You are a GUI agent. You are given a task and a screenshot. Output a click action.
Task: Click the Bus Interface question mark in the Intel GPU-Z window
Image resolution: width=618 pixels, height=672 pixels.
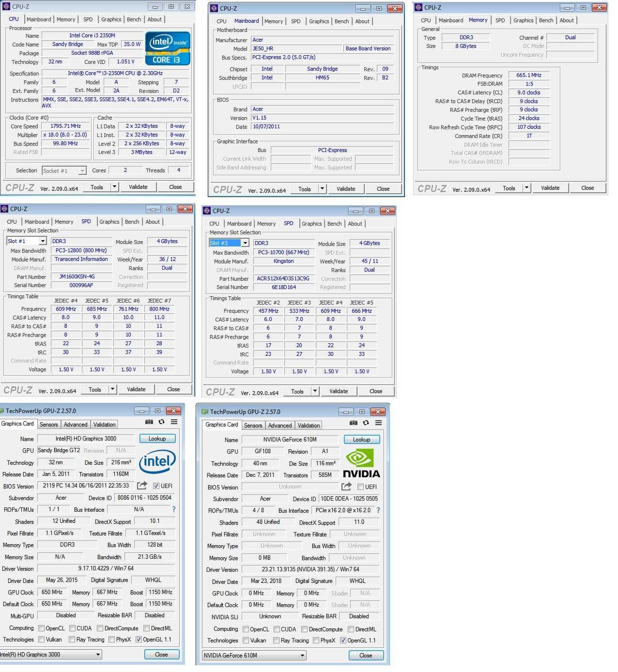point(173,509)
